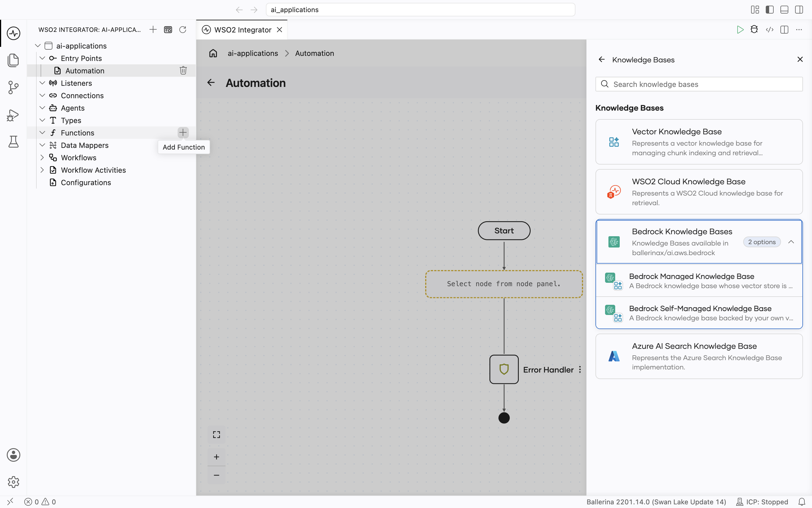Toggle Primary Side Bar layout icon
The image size is (812, 508).
point(770,10)
